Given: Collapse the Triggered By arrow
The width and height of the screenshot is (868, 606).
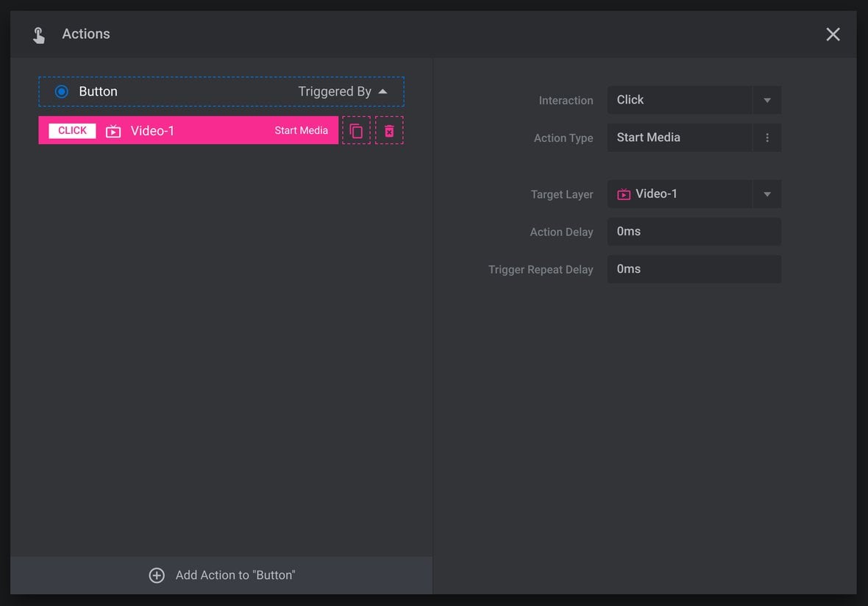Looking at the screenshot, I should 383,91.
